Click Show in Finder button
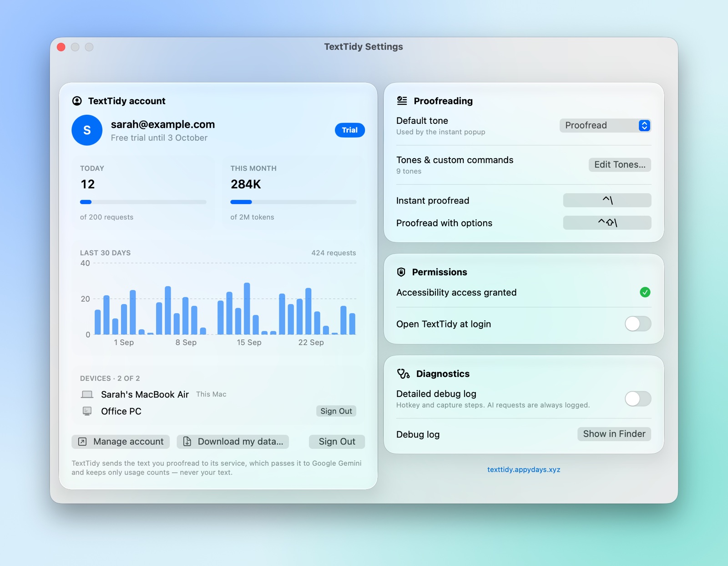 click(x=614, y=434)
